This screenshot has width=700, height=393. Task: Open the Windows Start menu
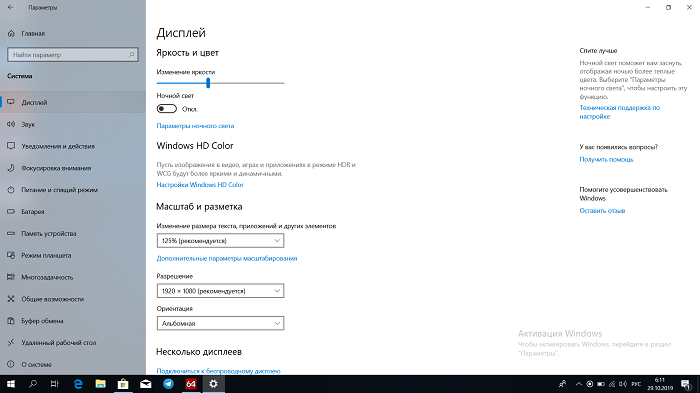pos(11,384)
